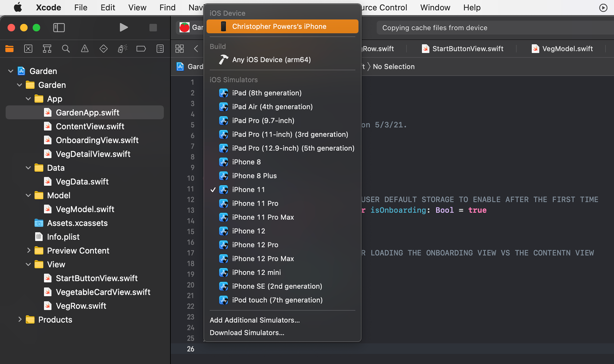
Task: Click No Selection in the jump bar
Action: tap(394, 66)
